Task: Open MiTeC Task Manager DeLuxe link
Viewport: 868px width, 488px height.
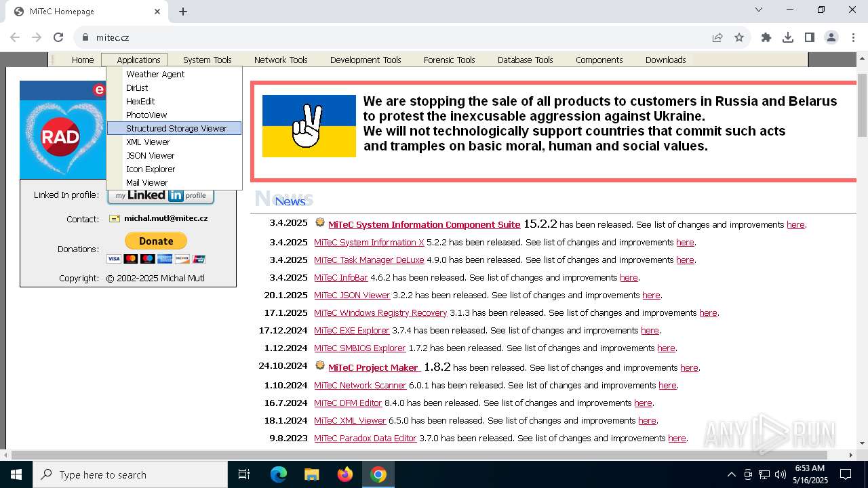Action: tap(369, 260)
